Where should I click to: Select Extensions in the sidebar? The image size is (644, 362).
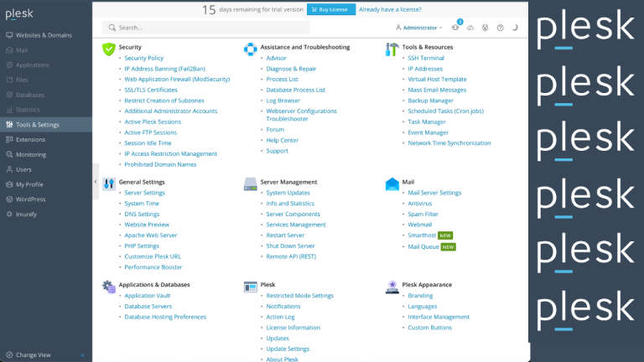coord(30,139)
